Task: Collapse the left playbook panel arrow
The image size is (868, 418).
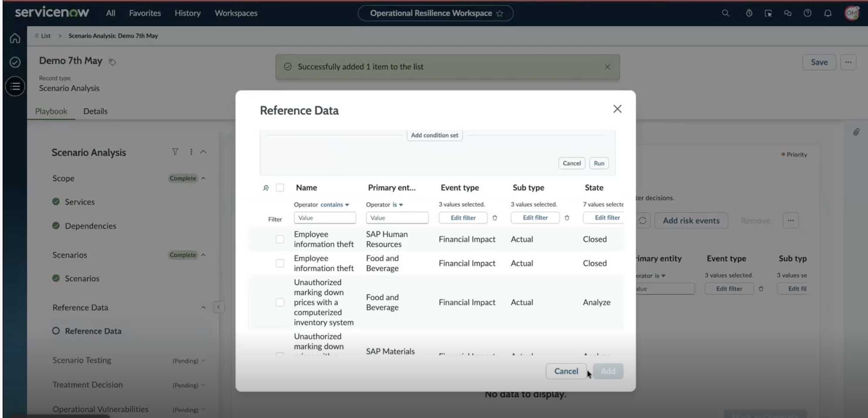Action: [x=219, y=307]
